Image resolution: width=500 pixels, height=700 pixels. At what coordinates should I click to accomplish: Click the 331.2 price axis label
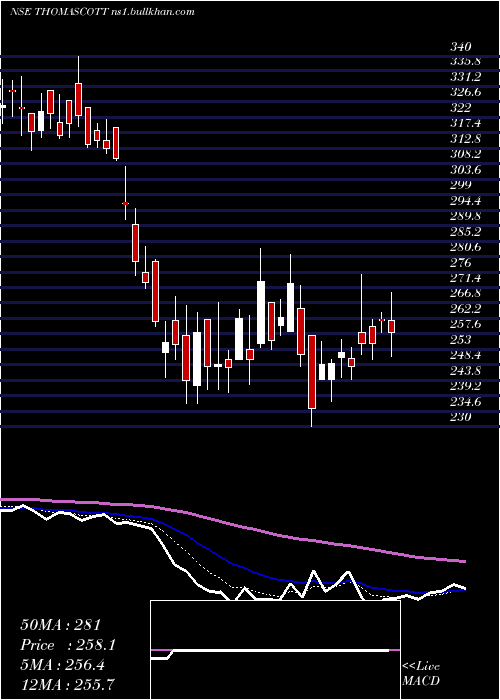click(465, 77)
